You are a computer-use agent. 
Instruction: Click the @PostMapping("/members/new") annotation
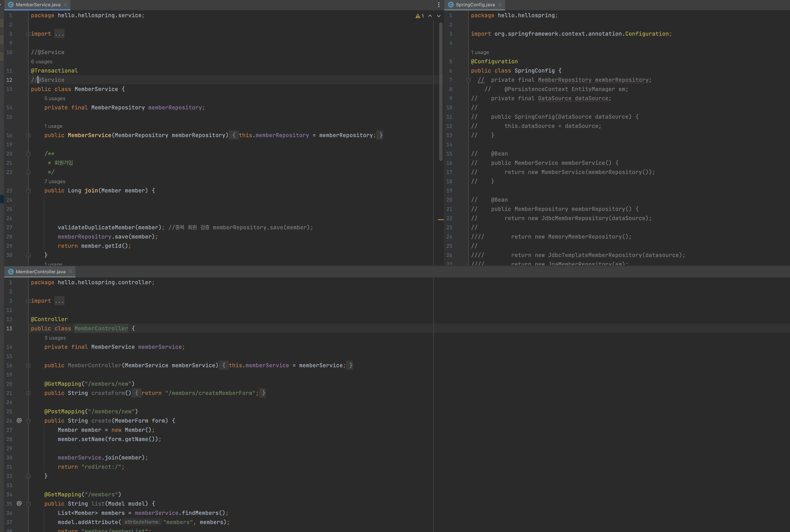(91, 411)
